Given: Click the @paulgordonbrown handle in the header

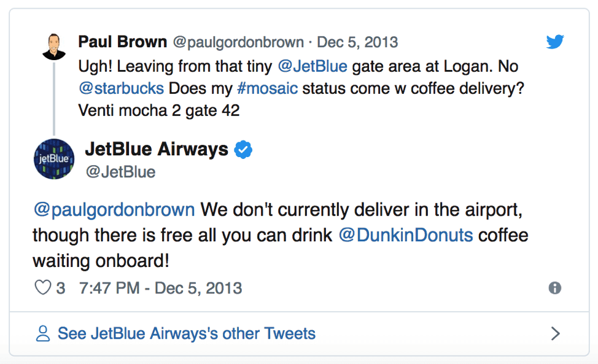Looking at the screenshot, I should point(238,42).
